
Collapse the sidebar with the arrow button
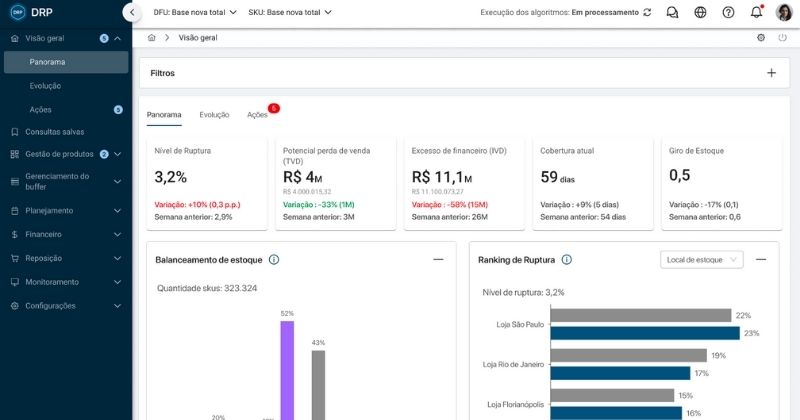132,12
